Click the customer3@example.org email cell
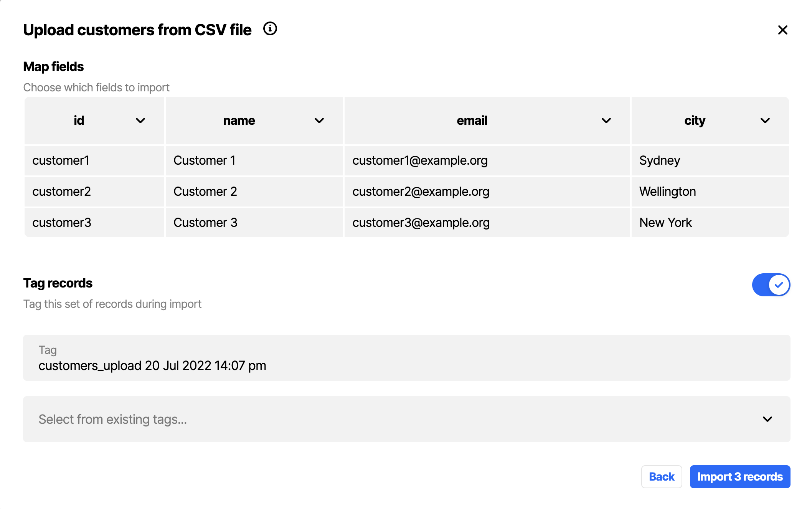Viewport: 812px width, 509px height. point(487,223)
